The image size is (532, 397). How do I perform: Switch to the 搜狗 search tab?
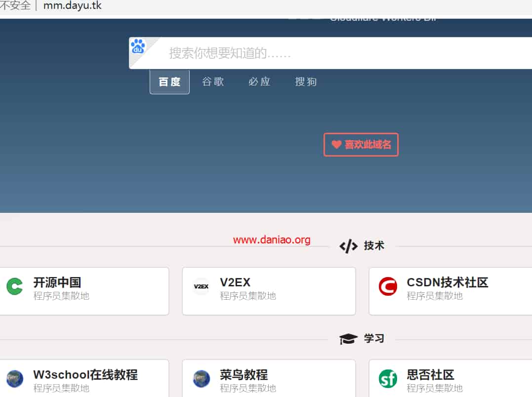[x=306, y=81]
